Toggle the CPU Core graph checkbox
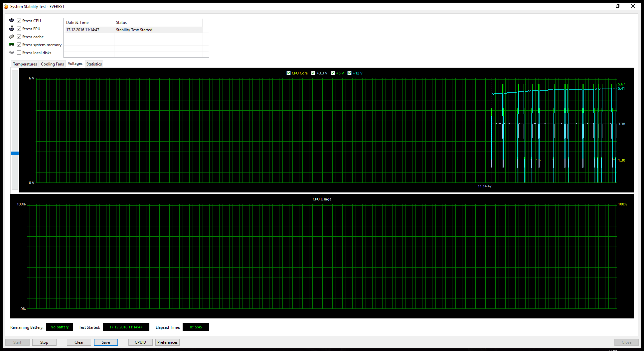Screen dimensions: 644x351 tap(288, 73)
